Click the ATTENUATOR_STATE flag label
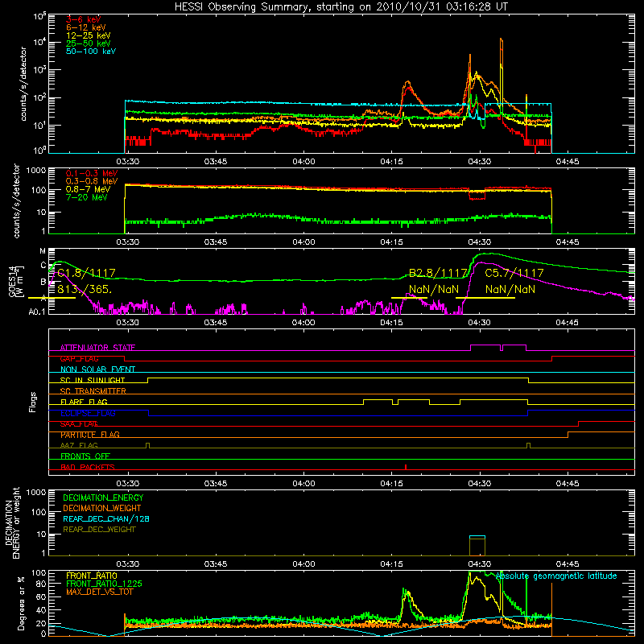The image size is (644, 644). tap(97, 348)
